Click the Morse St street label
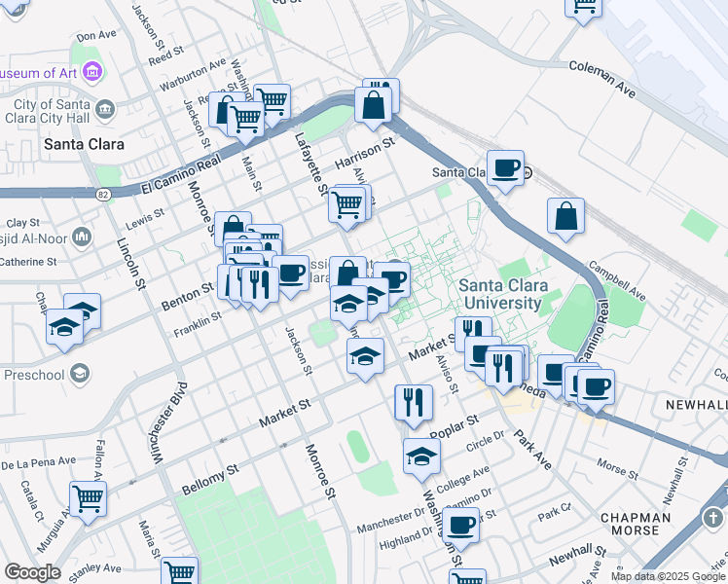This screenshot has width=728, height=584. click(617, 469)
